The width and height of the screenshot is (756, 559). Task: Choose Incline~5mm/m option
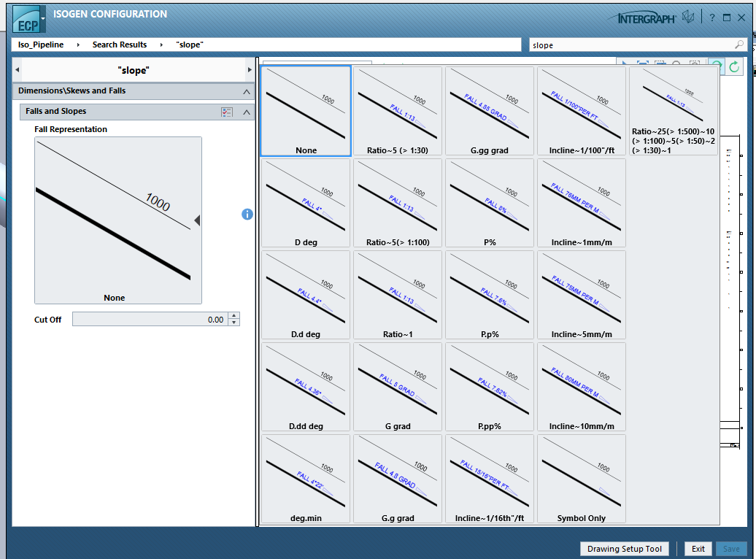coord(582,295)
